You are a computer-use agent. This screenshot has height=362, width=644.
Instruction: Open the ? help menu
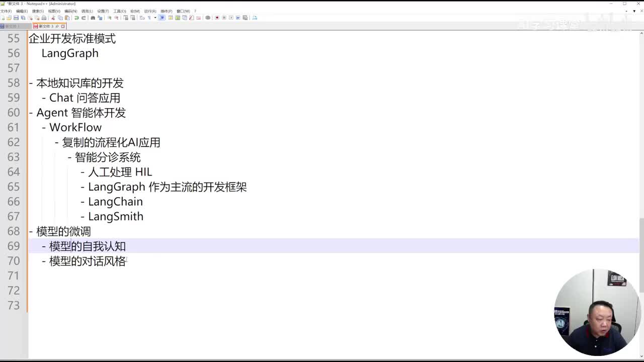195,11
